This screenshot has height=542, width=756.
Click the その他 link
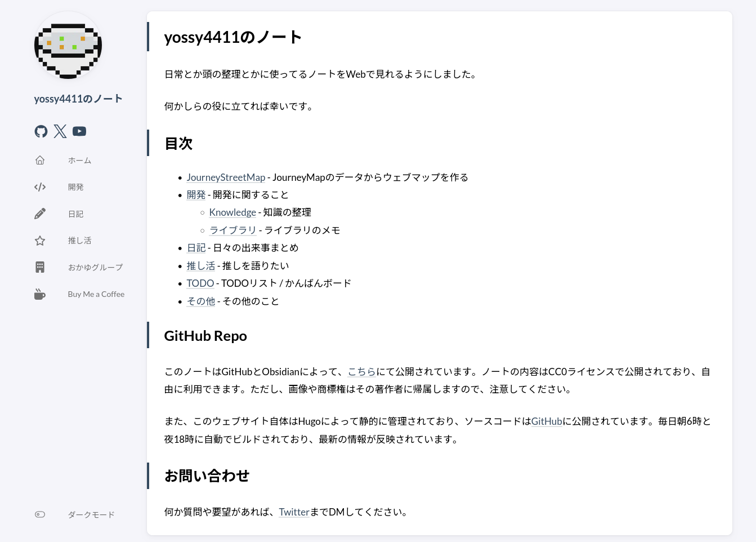pos(201,301)
